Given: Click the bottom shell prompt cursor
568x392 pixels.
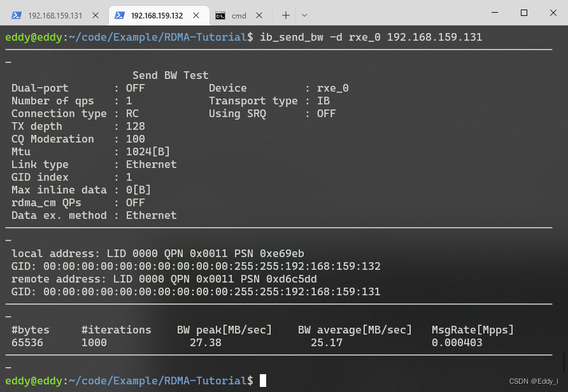Looking at the screenshot, I should click(x=263, y=381).
